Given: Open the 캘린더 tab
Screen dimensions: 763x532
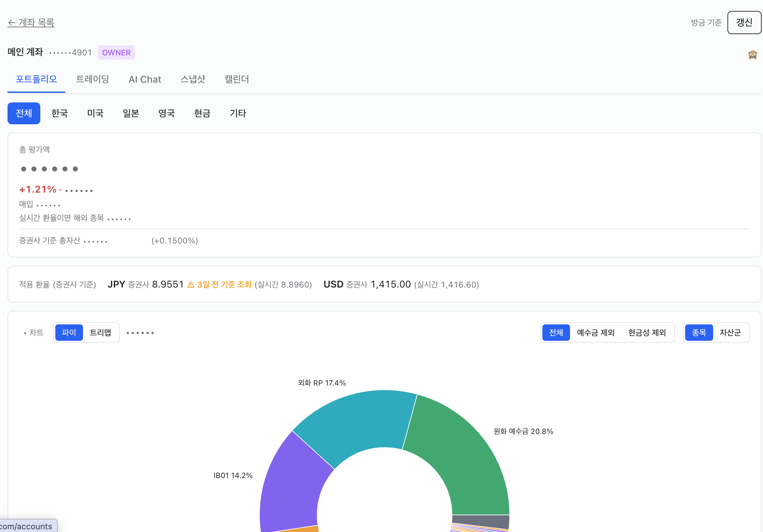Looking at the screenshot, I should pos(237,79).
